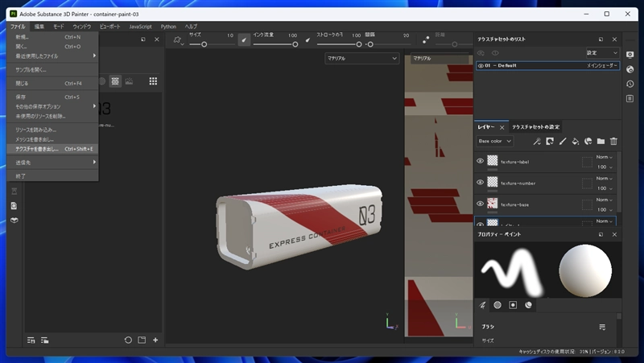Choose テクスチャを書き出し from File menu
Screen dimensions: 644x363
(x=38, y=149)
